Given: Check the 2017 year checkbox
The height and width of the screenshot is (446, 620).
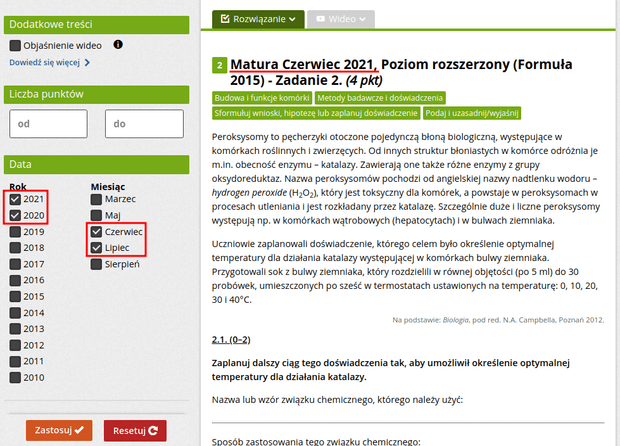Looking at the screenshot, I should click(x=15, y=264).
